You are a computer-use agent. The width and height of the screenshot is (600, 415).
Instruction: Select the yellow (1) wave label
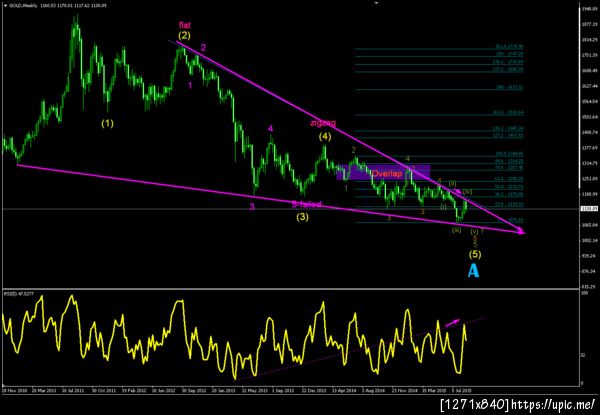[108, 123]
